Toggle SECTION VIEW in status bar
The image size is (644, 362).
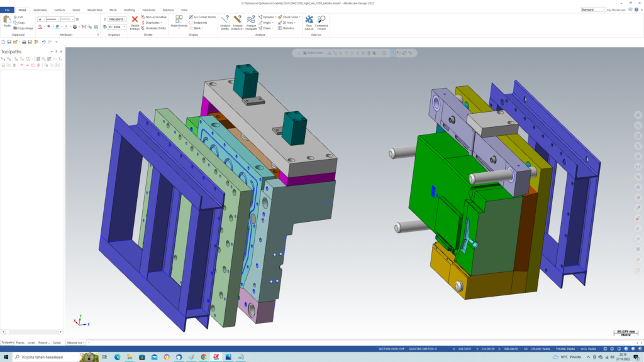[391, 348]
